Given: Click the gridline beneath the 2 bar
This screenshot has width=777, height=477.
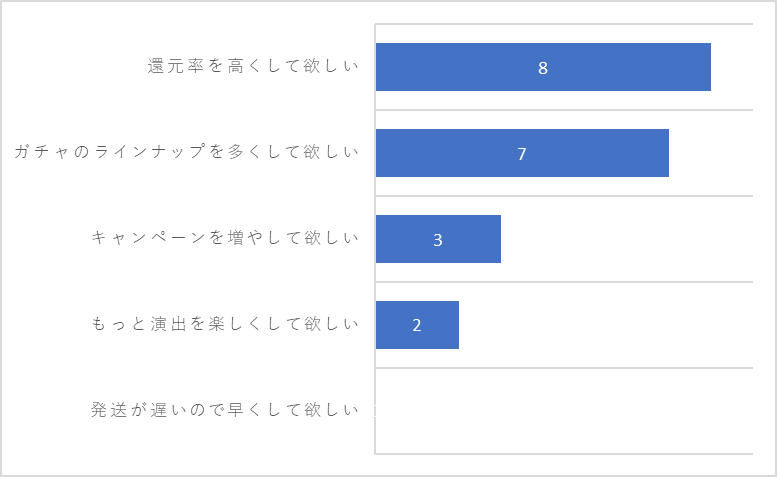Looking at the screenshot, I should [564, 368].
